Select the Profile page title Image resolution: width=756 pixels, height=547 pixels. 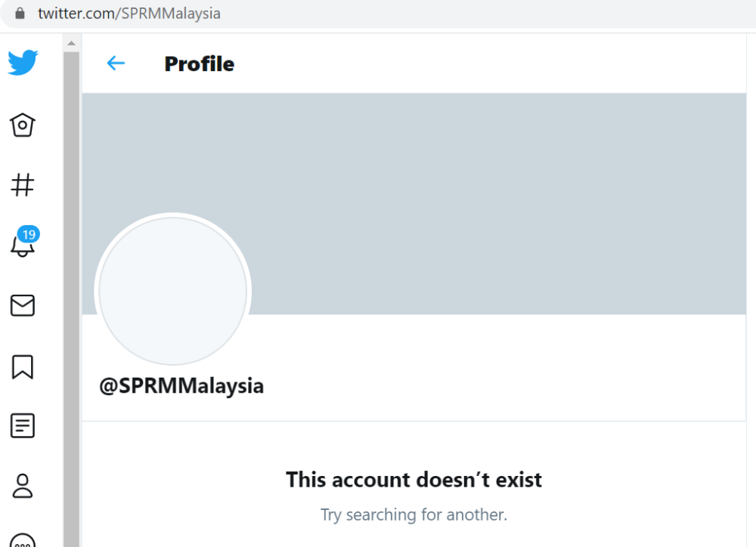click(x=199, y=63)
